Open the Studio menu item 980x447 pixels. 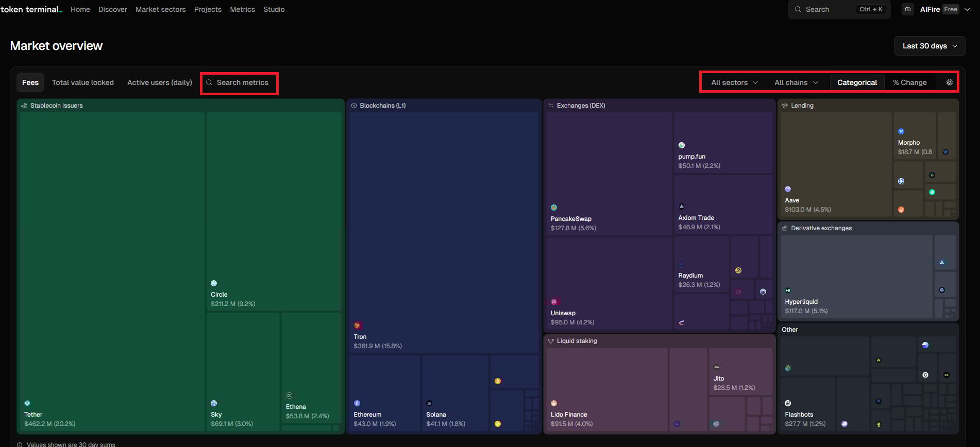(x=274, y=9)
